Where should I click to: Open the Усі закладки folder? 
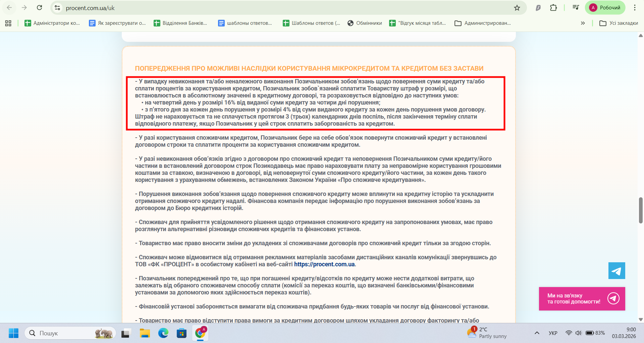click(x=619, y=23)
